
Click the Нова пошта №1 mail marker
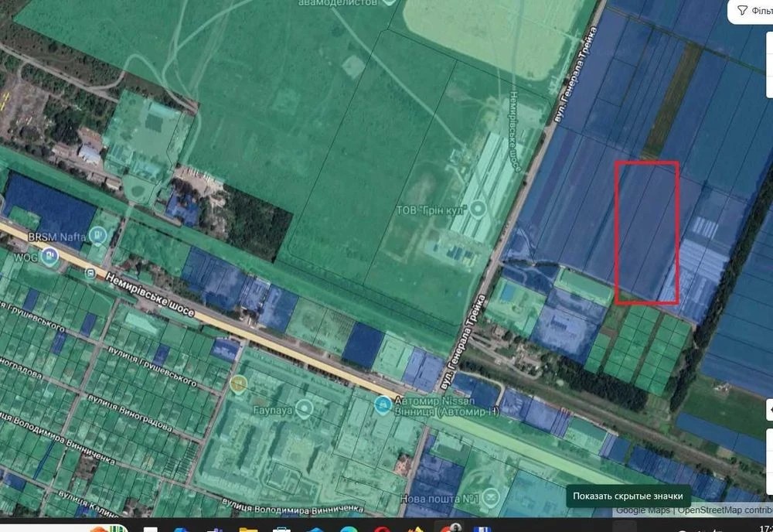pos(489,497)
